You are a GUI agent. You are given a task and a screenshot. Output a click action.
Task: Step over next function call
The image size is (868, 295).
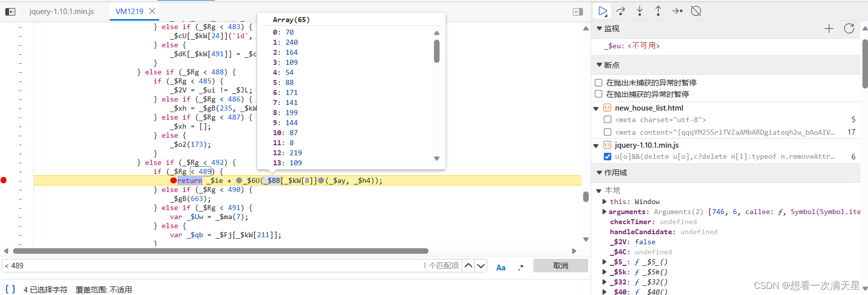(x=621, y=11)
